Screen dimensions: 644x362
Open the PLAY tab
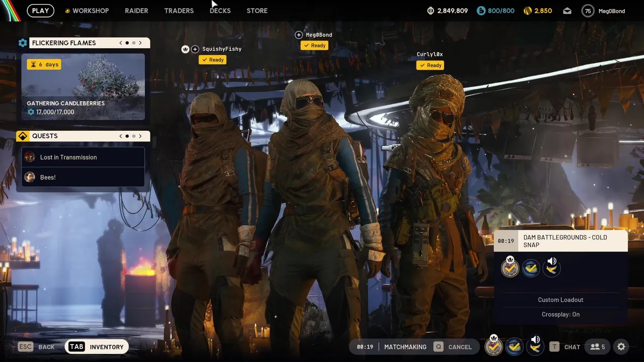pyautogui.click(x=40, y=11)
